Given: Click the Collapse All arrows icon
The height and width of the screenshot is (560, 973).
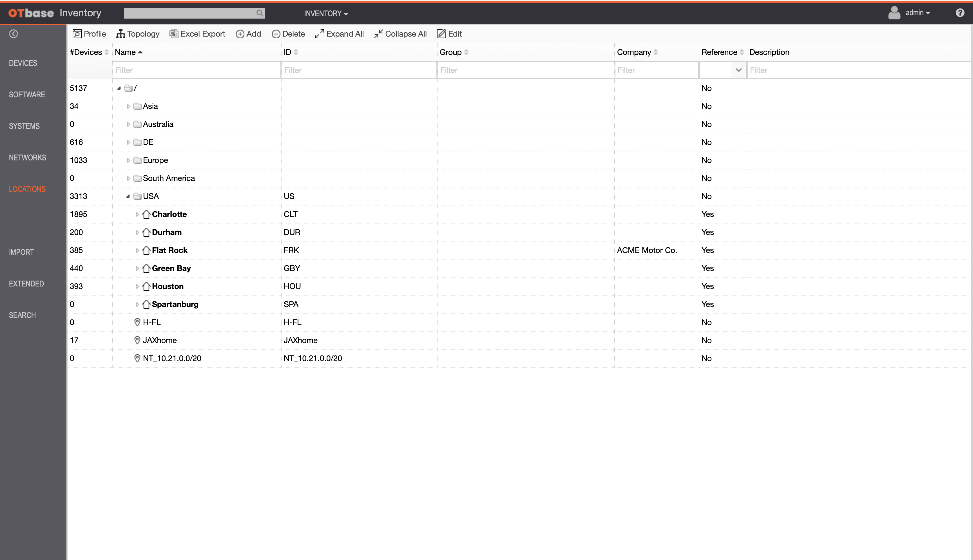Looking at the screenshot, I should pos(378,34).
